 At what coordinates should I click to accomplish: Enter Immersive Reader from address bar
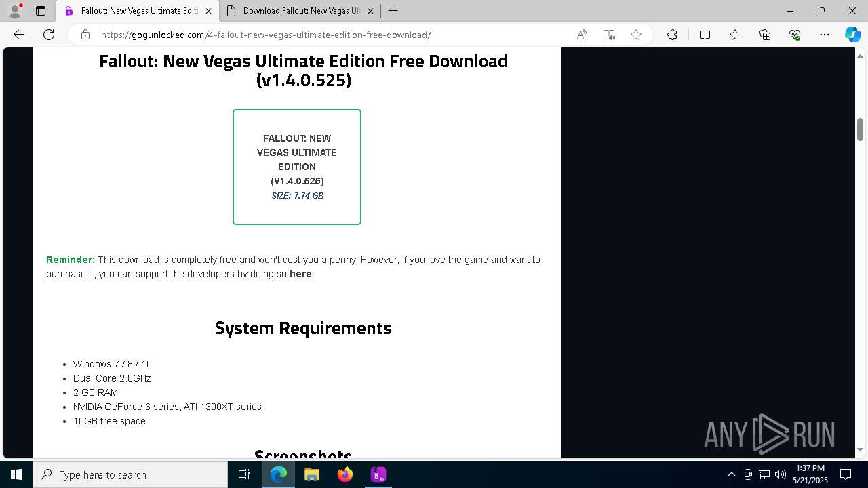[609, 35]
